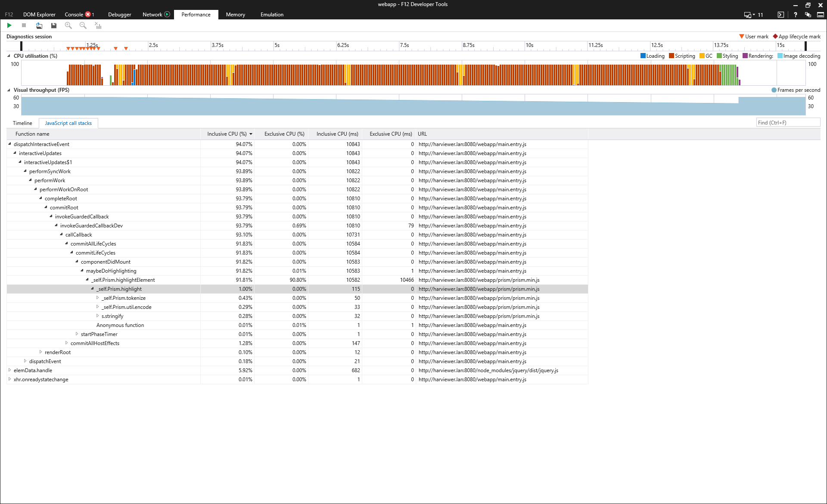Save the diagnostics session to disk

tap(54, 25)
